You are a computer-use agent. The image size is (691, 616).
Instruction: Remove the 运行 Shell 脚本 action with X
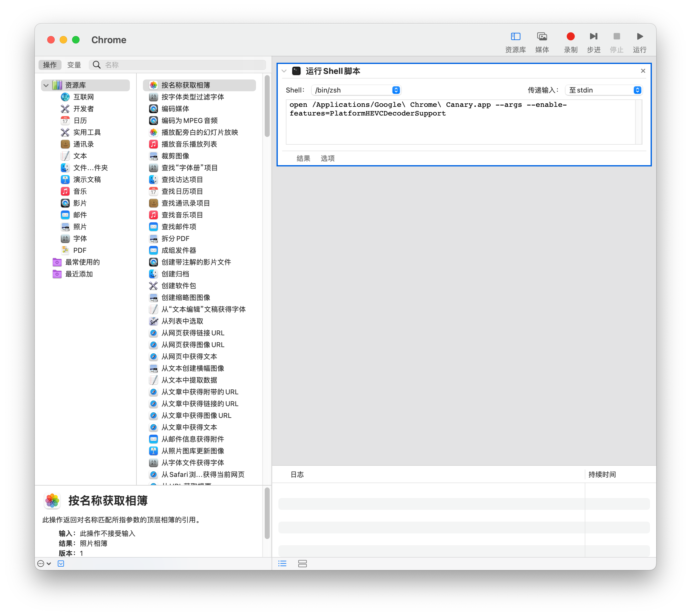643,71
